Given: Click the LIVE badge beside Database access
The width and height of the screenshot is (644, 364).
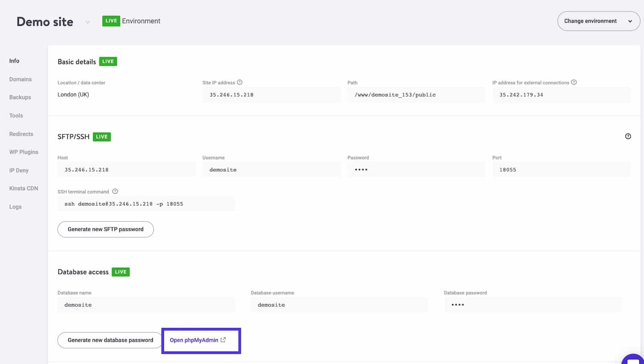Looking at the screenshot, I should click(x=121, y=272).
